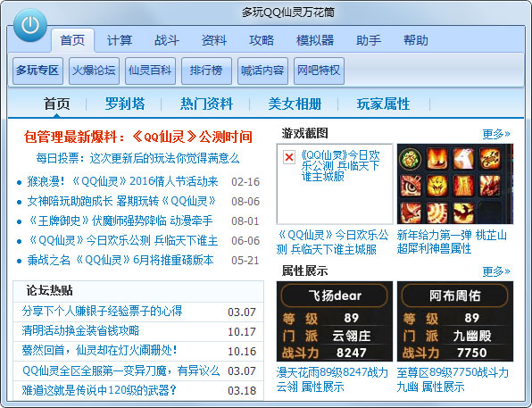Open the 飞扬dear attribute card thumbnail
This screenshot has height=408, width=532.
point(335,321)
